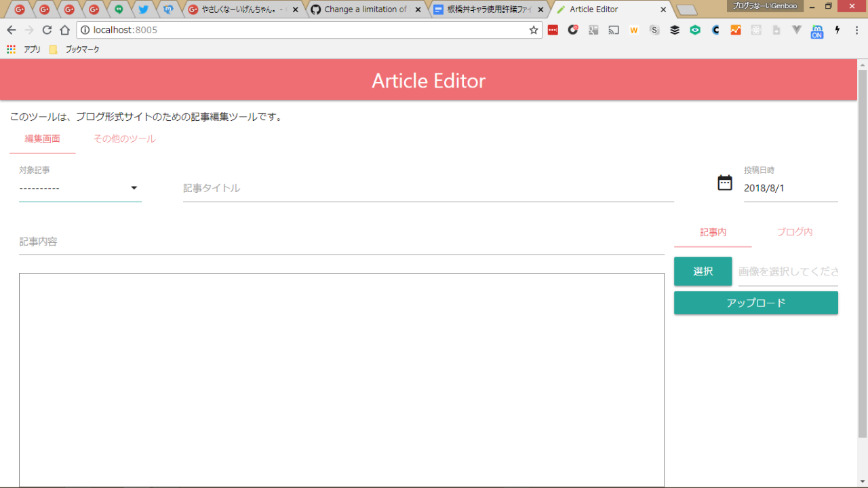Focus the 記事タイトル input field
868x488 pixels.
428,188
